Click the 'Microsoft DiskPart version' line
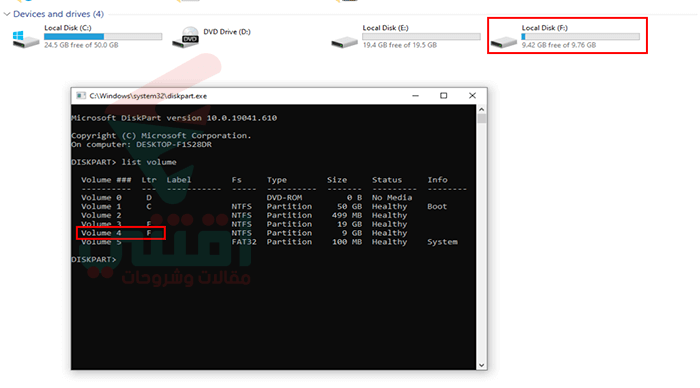700x388 pixels. [x=174, y=118]
